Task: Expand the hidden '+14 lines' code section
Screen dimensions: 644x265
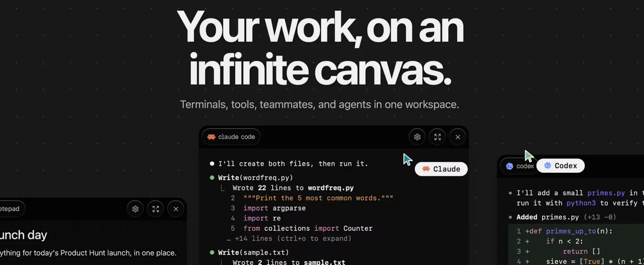Action: (x=289, y=239)
